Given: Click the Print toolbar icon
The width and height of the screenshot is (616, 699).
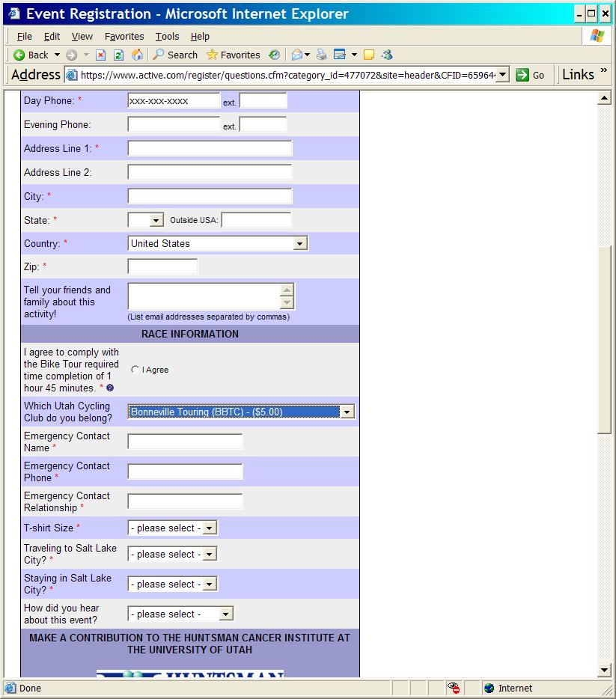Looking at the screenshot, I should (321, 55).
